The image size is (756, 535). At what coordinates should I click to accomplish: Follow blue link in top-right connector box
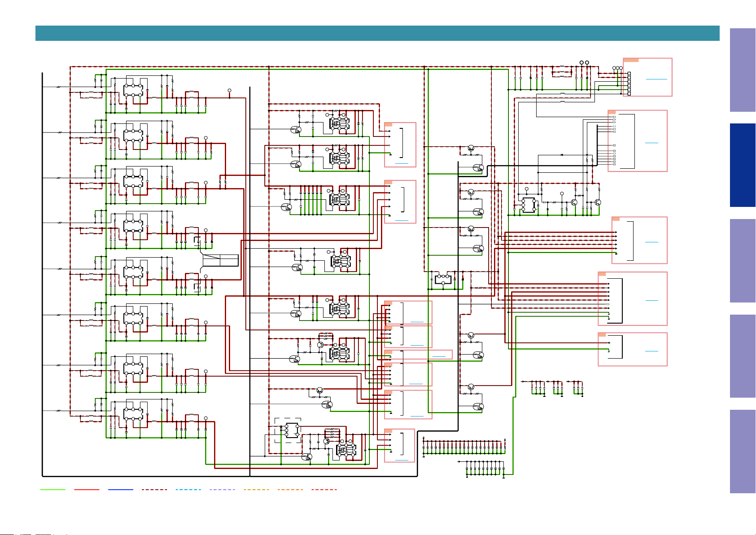[656, 79]
